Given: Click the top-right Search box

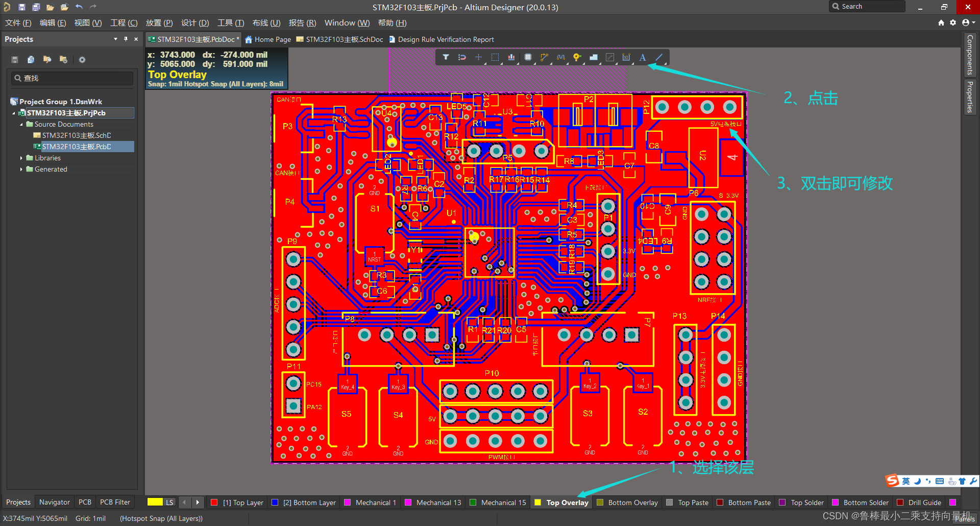Looking at the screenshot, I should point(867,7).
